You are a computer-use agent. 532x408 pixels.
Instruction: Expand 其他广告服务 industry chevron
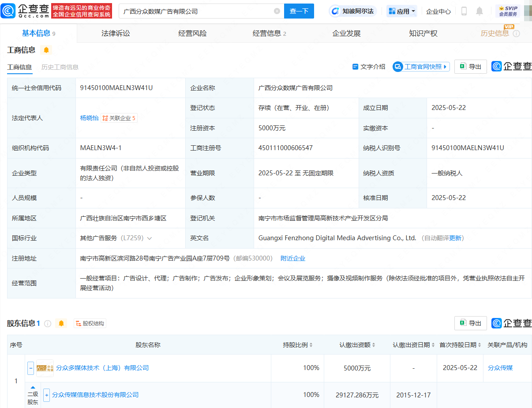pyautogui.click(x=150, y=238)
